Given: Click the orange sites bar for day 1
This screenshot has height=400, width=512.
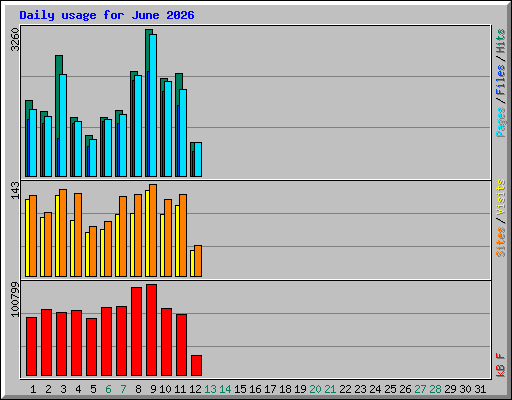Looking at the screenshot, I should (x=33, y=236).
